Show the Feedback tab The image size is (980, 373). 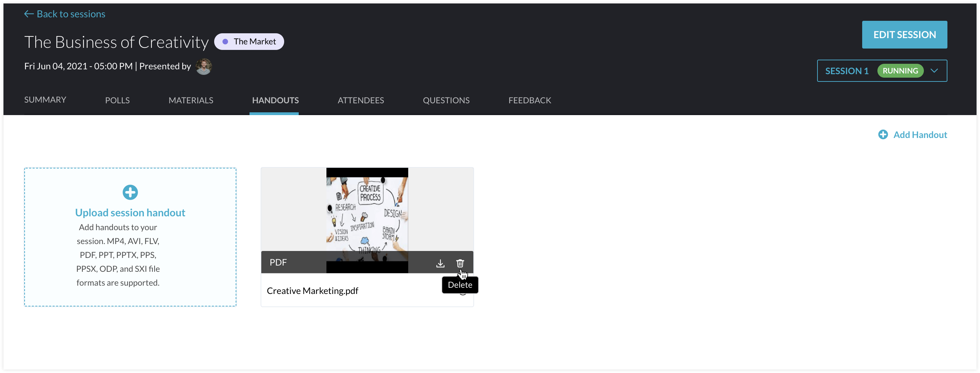point(530,100)
